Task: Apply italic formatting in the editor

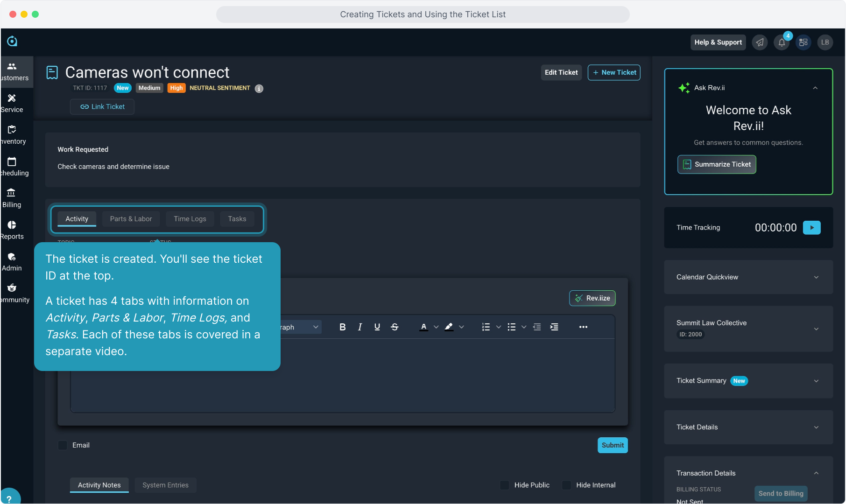Action: (360, 327)
